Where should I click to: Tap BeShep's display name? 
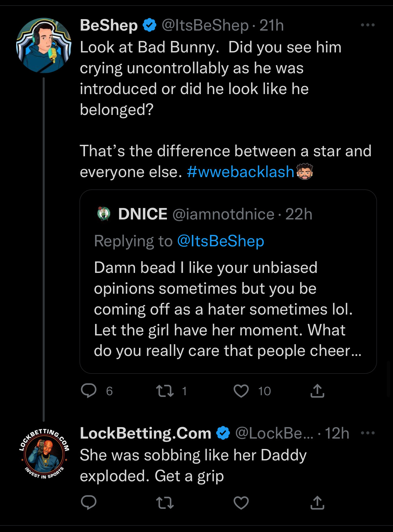pos(109,25)
